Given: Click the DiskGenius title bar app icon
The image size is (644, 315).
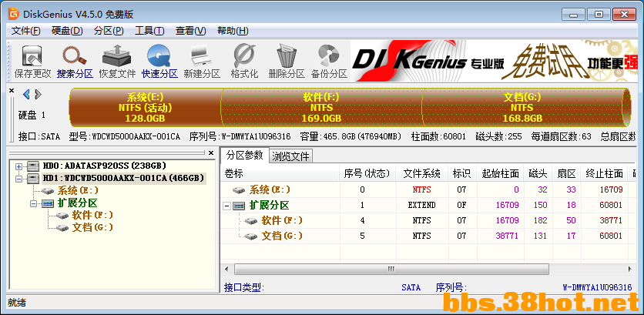Looking at the screenshot, I should tap(14, 15).
